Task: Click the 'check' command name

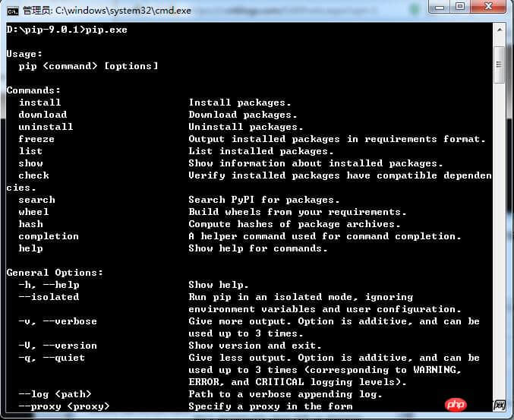Action: point(33,175)
